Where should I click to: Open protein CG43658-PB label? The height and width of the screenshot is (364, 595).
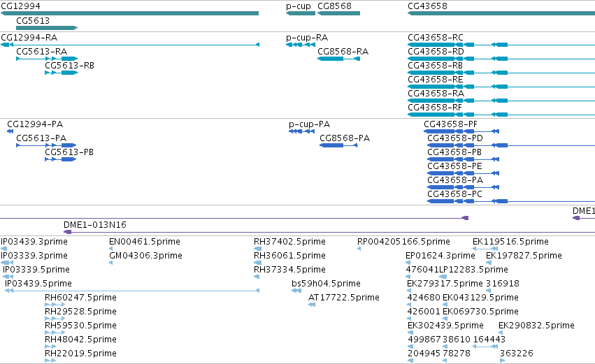pos(454,152)
